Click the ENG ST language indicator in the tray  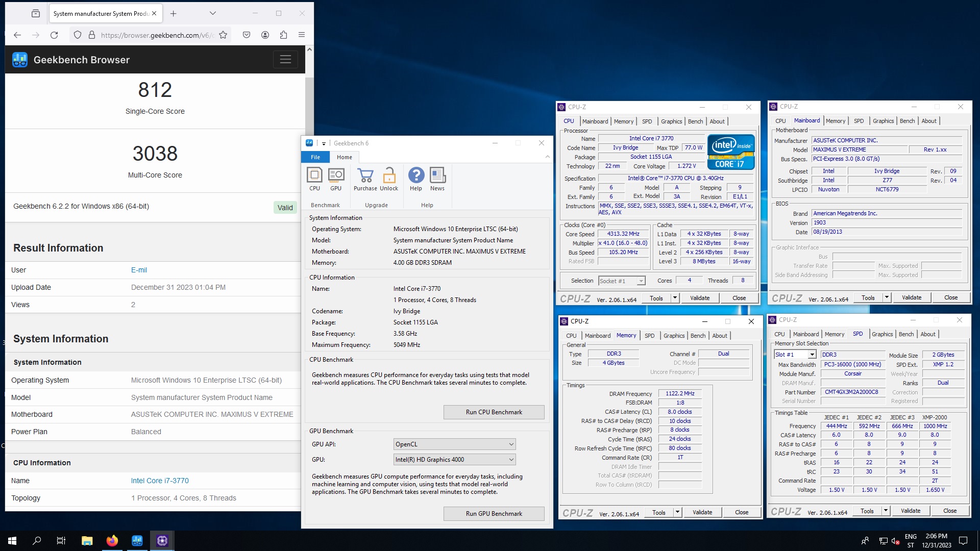[911, 541]
